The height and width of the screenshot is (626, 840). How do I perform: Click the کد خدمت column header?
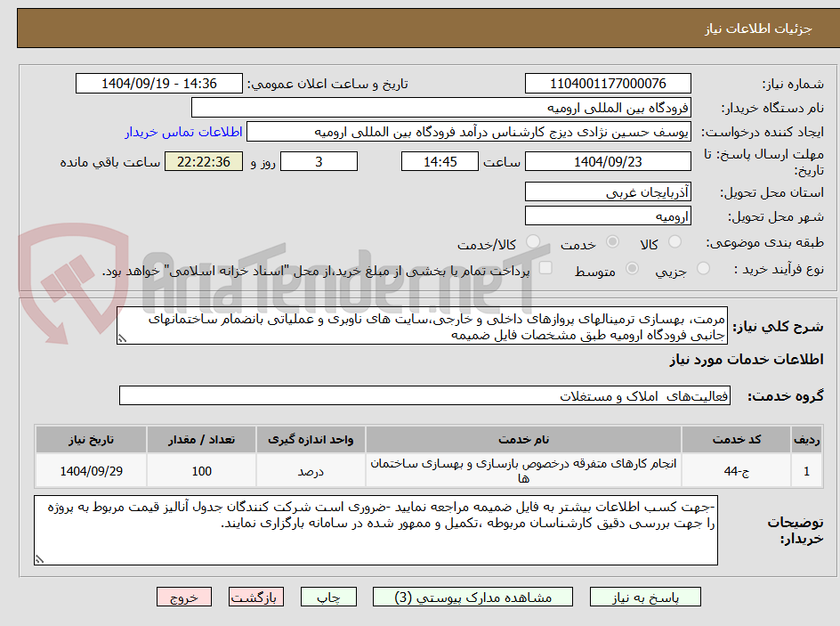[736, 440]
